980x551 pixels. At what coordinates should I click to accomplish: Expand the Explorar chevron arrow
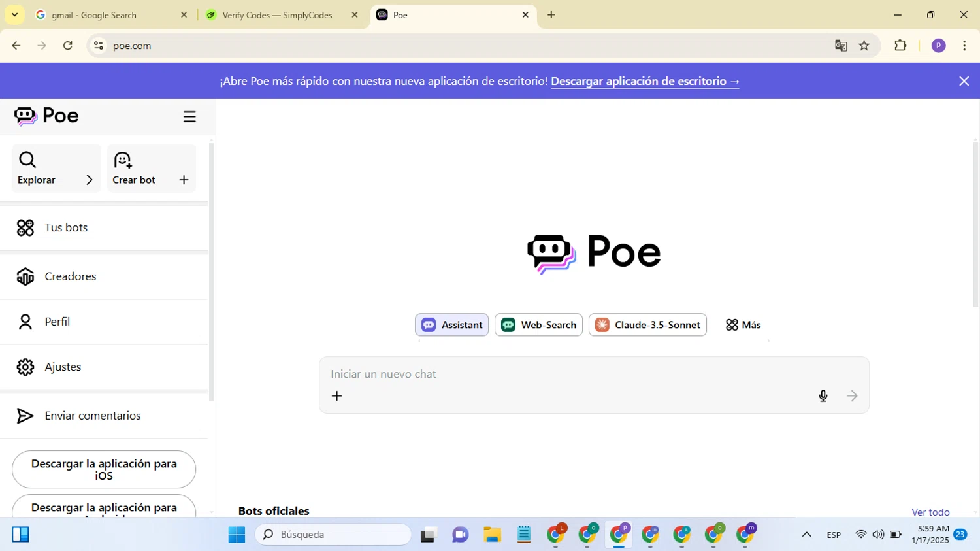coord(90,180)
